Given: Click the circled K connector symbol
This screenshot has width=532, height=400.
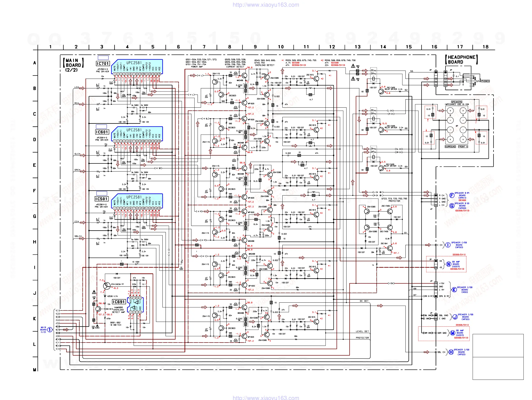Looking at the screenshot, I should pyautogui.click(x=454, y=290).
